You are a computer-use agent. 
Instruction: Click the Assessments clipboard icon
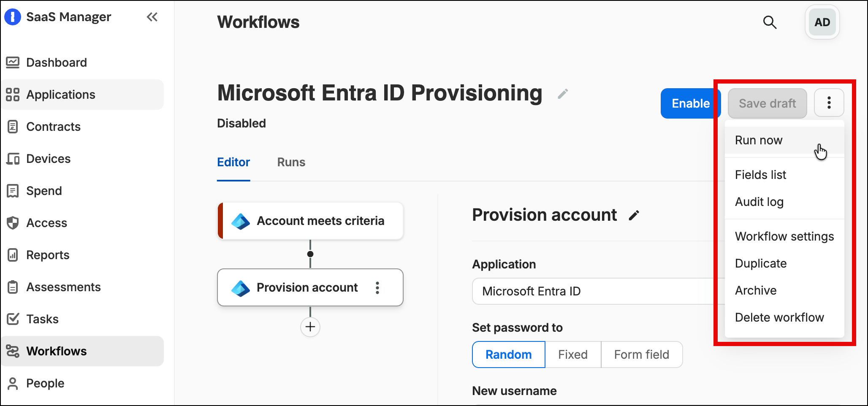[13, 287]
